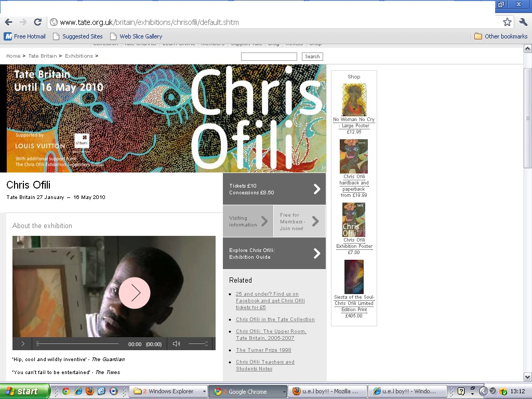Screen dimensions: 532x399
Task: Open Web Slice Gallery bookmark
Action: click(136, 36)
